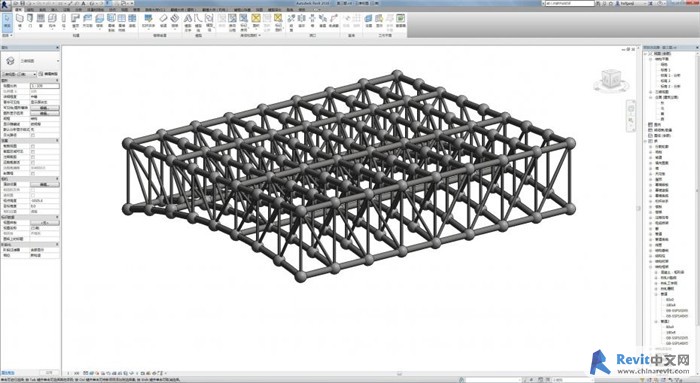Open the Revit application menu button
Viewport: 700px width, 383px height.
coord(5,4)
